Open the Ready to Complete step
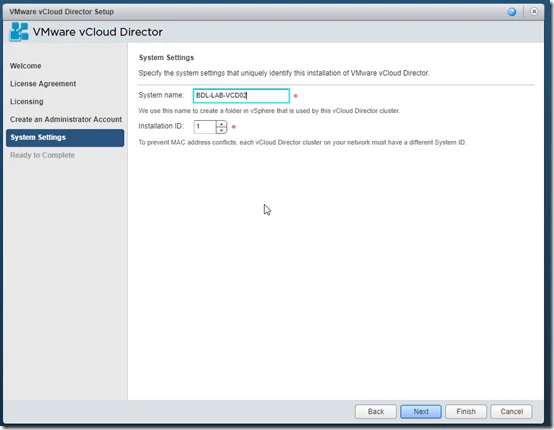Screen dimensions: 554x430 [42, 155]
